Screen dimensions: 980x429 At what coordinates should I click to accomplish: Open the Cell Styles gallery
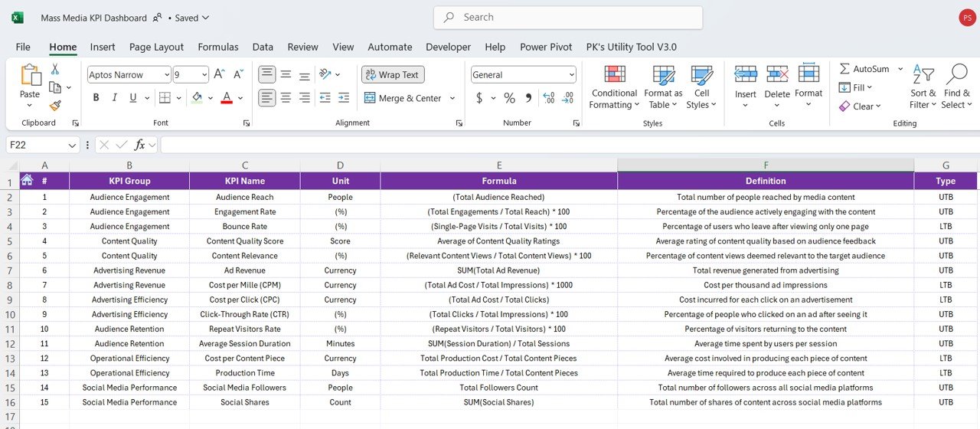click(x=701, y=87)
